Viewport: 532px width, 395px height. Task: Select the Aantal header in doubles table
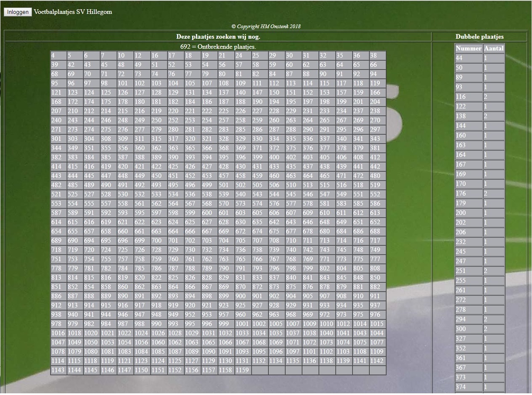(494, 48)
